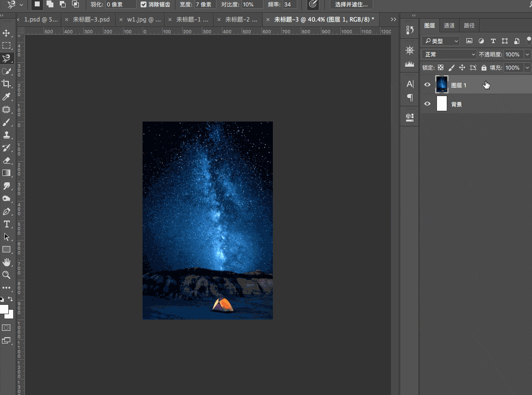Collapse the panels with double arrow
Screen dimensions: 532x395
(413, 15)
